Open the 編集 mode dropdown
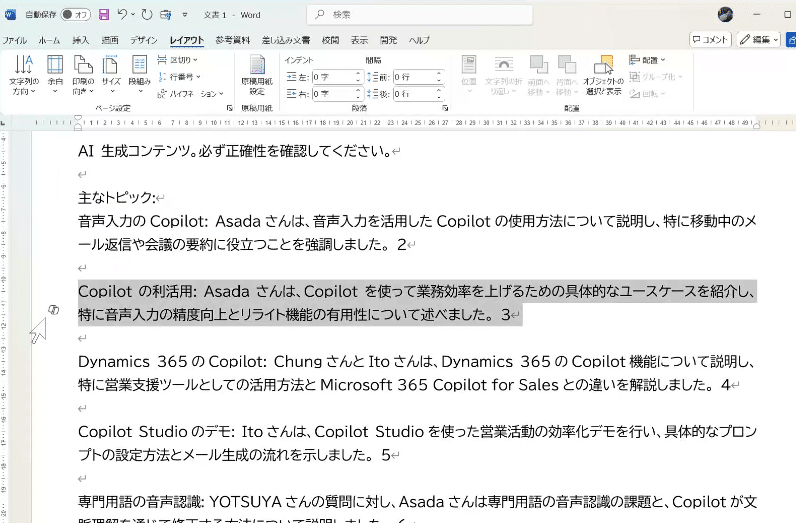796x523 pixels. point(759,40)
